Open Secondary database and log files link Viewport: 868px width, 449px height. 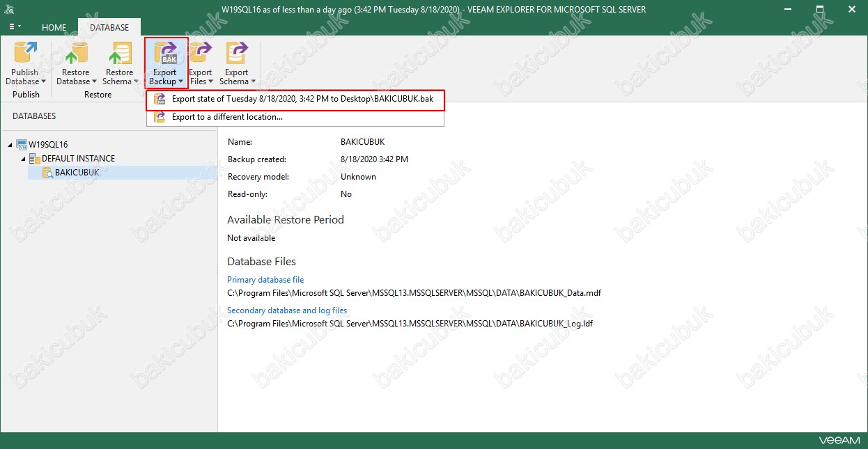(x=287, y=310)
